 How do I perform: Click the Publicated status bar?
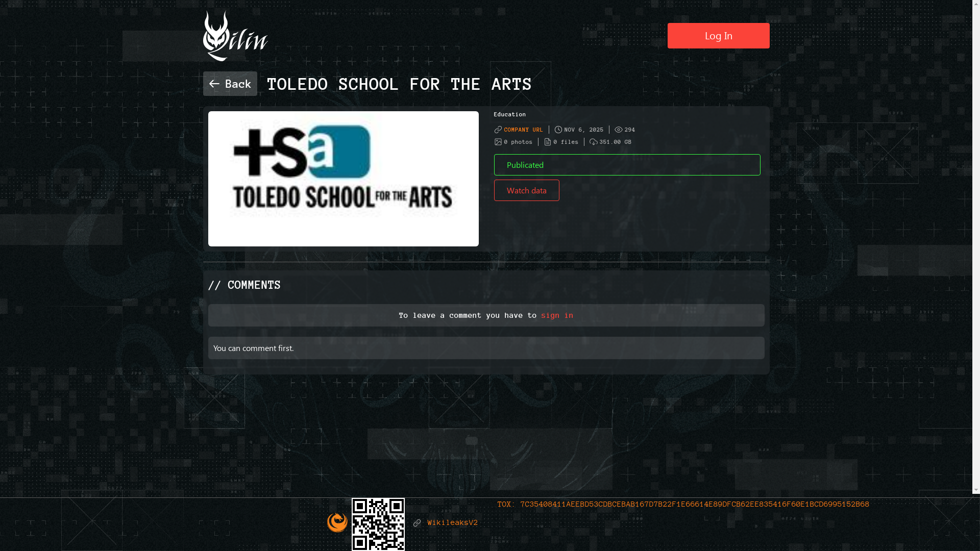pyautogui.click(x=627, y=165)
